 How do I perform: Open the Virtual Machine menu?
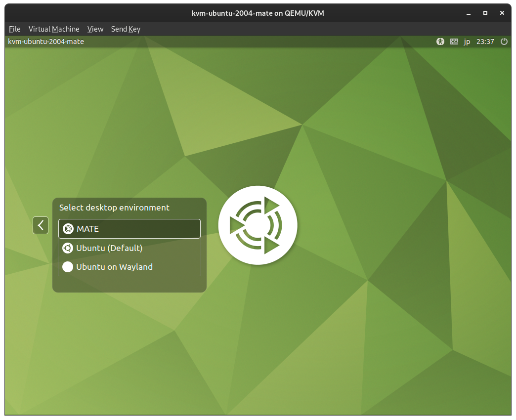point(54,29)
